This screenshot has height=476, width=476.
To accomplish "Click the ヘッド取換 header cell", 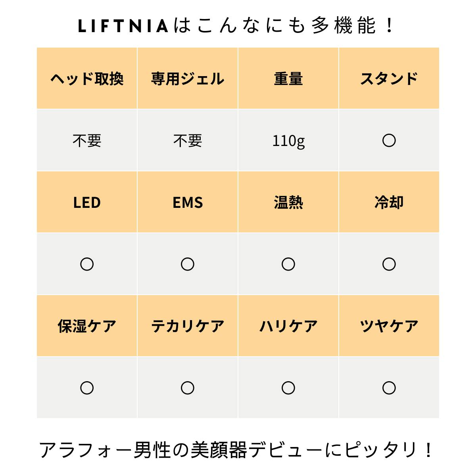I will pyautogui.click(x=87, y=79).
